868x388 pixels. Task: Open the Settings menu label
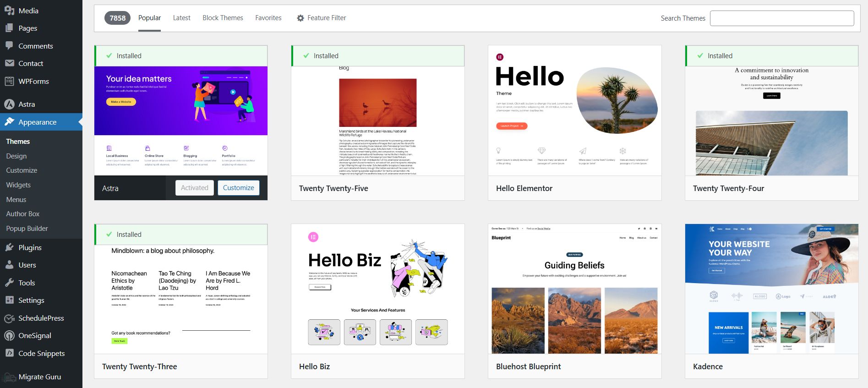(x=31, y=300)
